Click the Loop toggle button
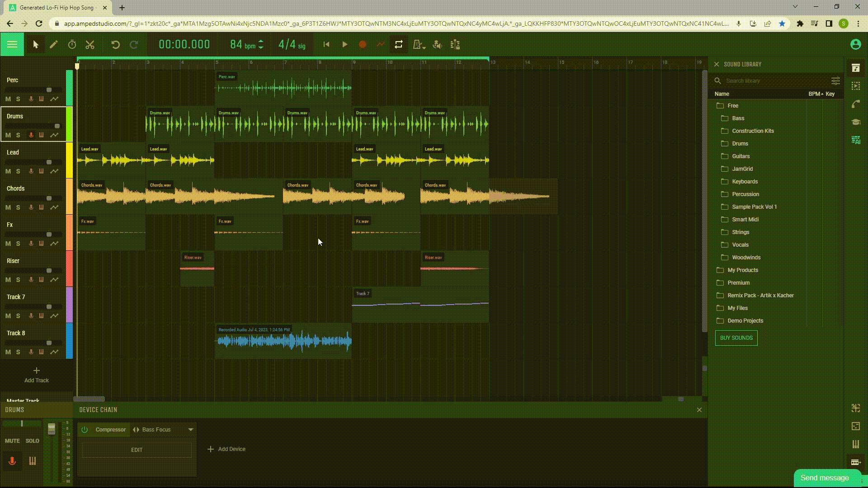 pyautogui.click(x=398, y=45)
